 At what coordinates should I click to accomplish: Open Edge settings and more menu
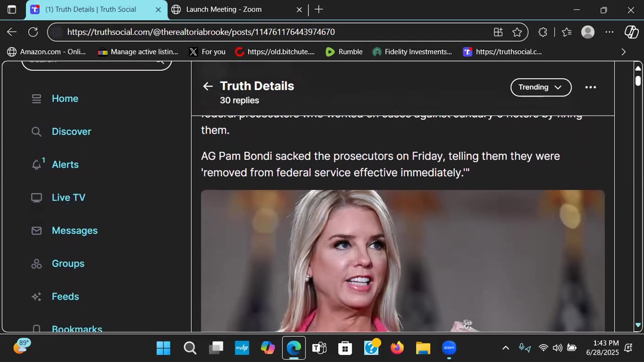pyautogui.click(x=609, y=32)
